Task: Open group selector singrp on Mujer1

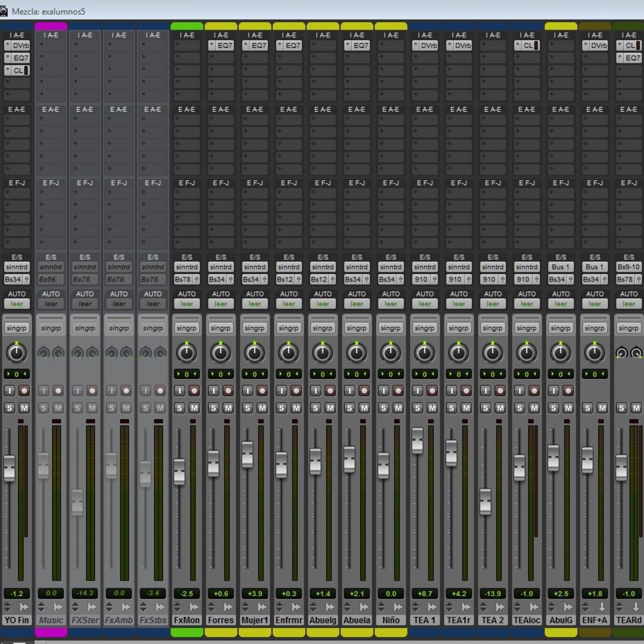Action: click(254, 328)
